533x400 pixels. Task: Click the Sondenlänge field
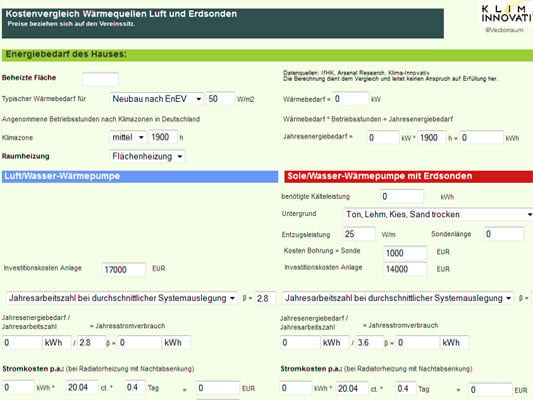click(x=503, y=234)
